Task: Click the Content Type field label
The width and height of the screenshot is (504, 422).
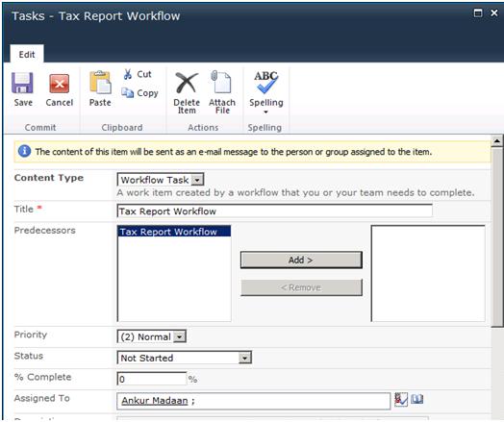Action: (48, 178)
